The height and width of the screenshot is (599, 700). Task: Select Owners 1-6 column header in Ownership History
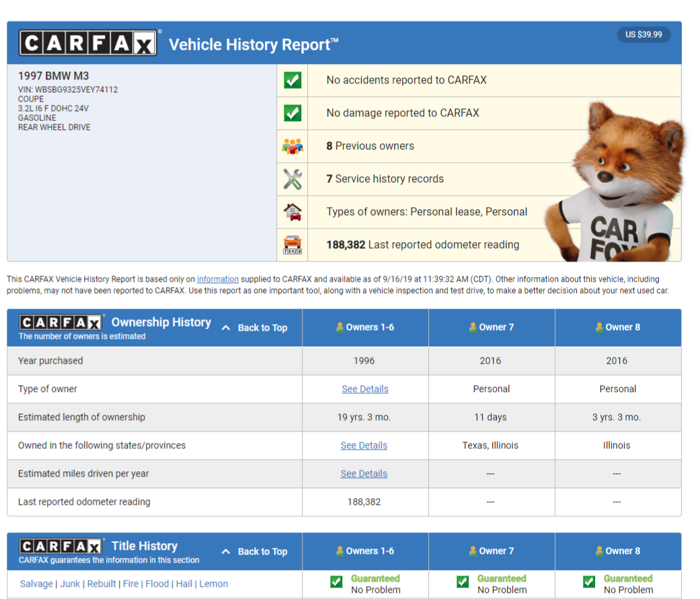(365, 327)
